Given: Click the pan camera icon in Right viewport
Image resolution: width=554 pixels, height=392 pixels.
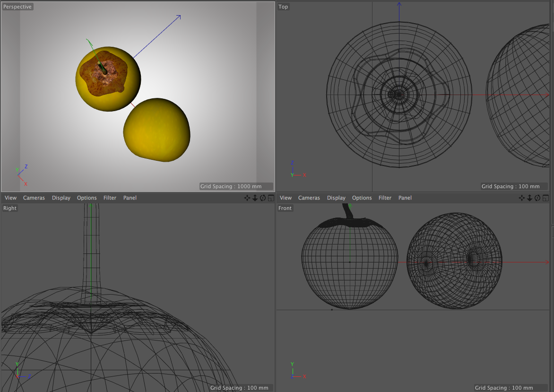Looking at the screenshot, I should tap(247, 198).
